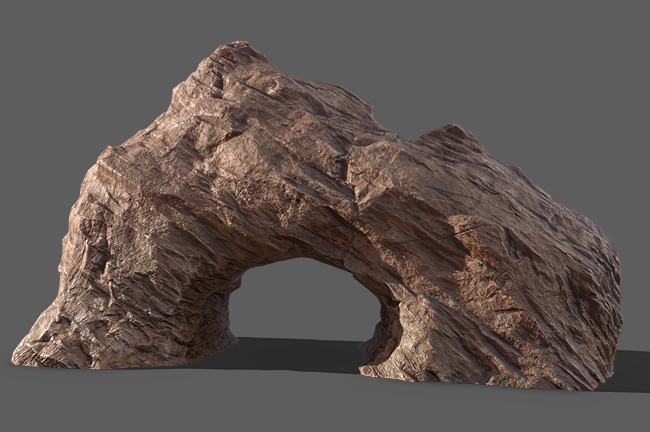The height and width of the screenshot is (432, 650).
Task: Click the far left tip of the rock base
Action: coord(18,355)
